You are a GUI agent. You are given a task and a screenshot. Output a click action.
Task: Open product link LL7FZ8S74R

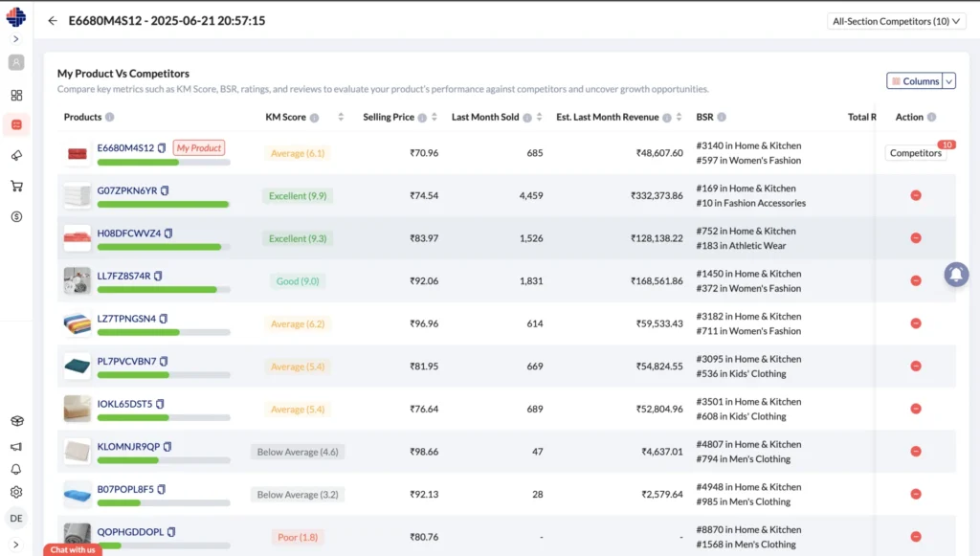(123, 276)
